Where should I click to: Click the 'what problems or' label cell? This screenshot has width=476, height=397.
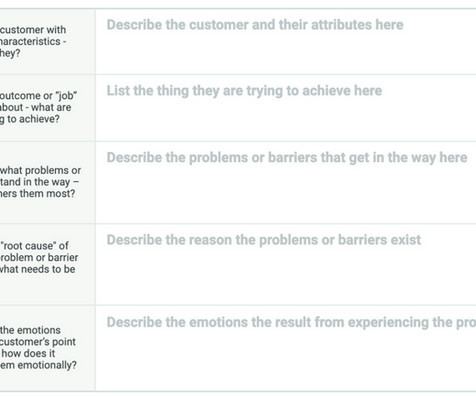[47, 182]
